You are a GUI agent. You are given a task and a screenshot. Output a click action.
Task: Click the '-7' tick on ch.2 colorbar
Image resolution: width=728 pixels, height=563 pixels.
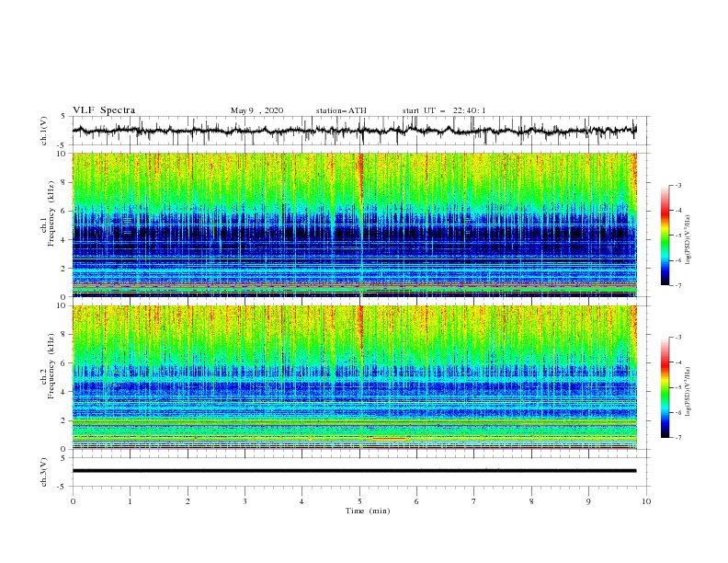point(677,438)
